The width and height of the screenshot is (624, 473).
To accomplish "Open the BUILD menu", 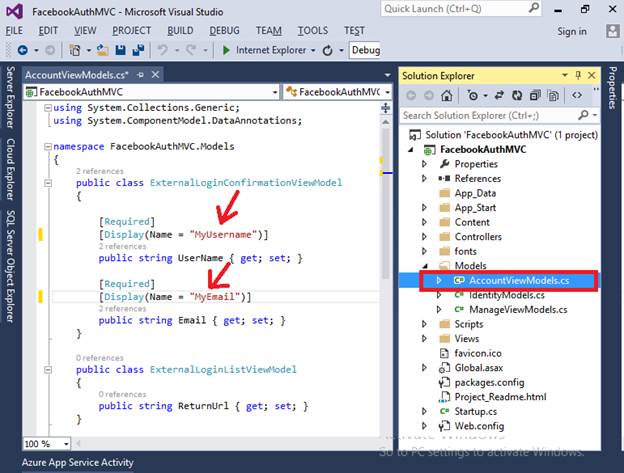I will (180, 31).
